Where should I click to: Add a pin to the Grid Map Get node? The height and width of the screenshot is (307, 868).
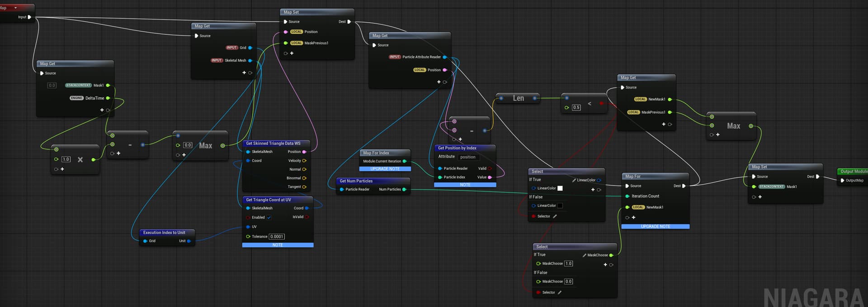tap(244, 73)
